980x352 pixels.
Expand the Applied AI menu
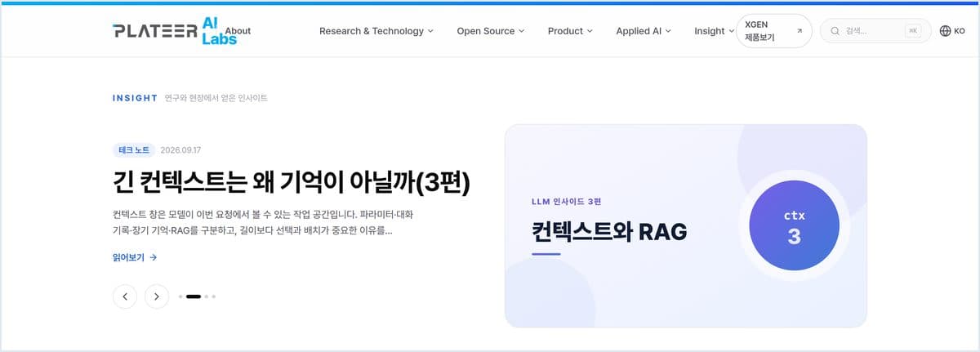(644, 31)
